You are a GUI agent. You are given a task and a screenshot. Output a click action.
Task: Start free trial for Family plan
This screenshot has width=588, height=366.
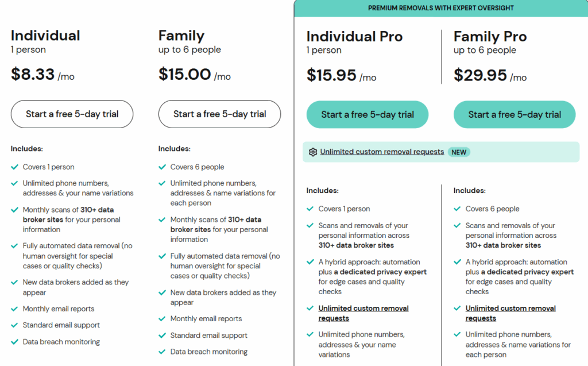tap(219, 114)
